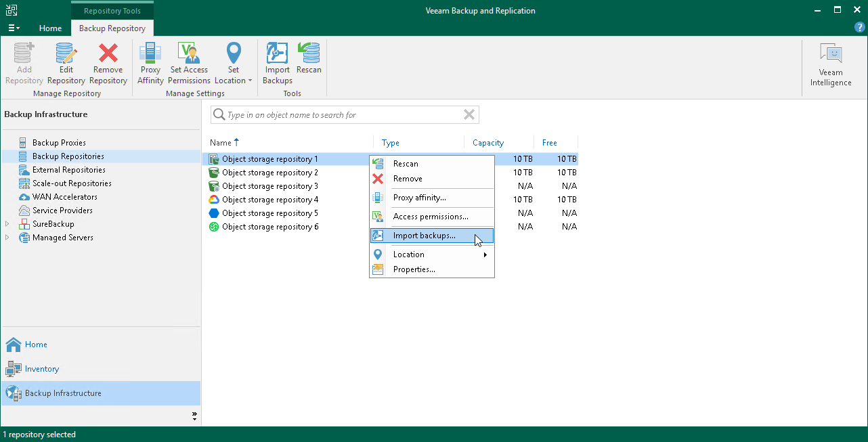868x442 pixels.
Task: Open the main hamburger menu
Action: (x=14, y=28)
